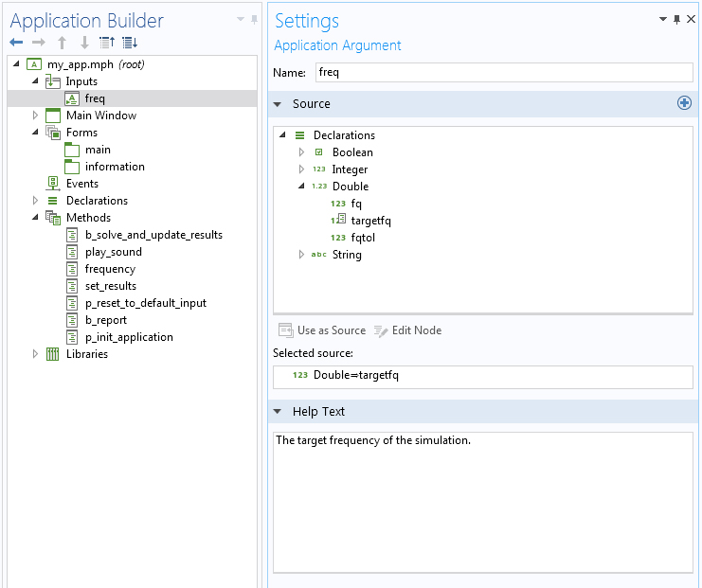Click the Use as Source button
This screenshot has width=702, height=588.
coord(322,330)
